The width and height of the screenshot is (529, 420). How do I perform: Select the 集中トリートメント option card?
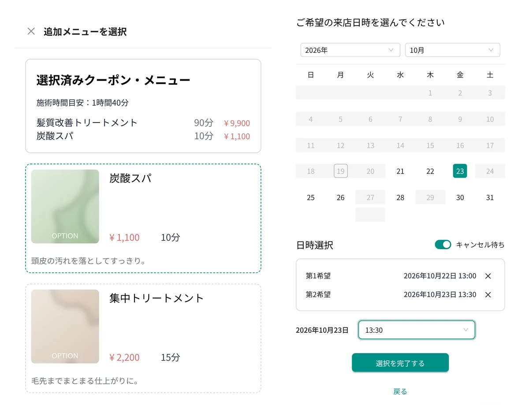click(143, 338)
